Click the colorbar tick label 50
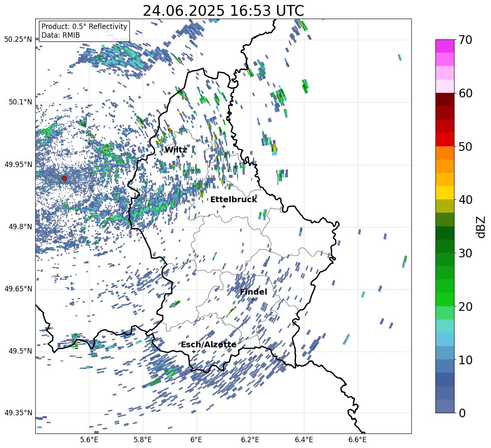This screenshot has width=491, height=448. click(x=465, y=146)
